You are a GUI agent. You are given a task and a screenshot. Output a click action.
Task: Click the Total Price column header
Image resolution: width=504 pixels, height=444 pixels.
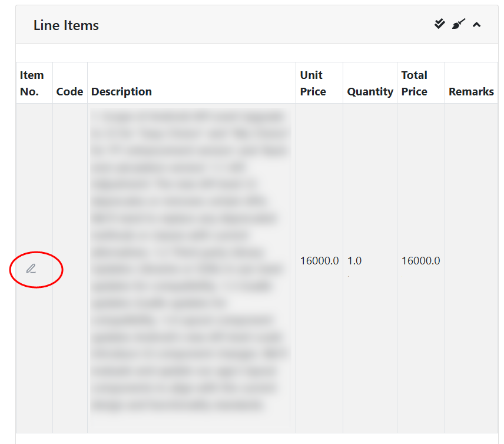[415, 83]
